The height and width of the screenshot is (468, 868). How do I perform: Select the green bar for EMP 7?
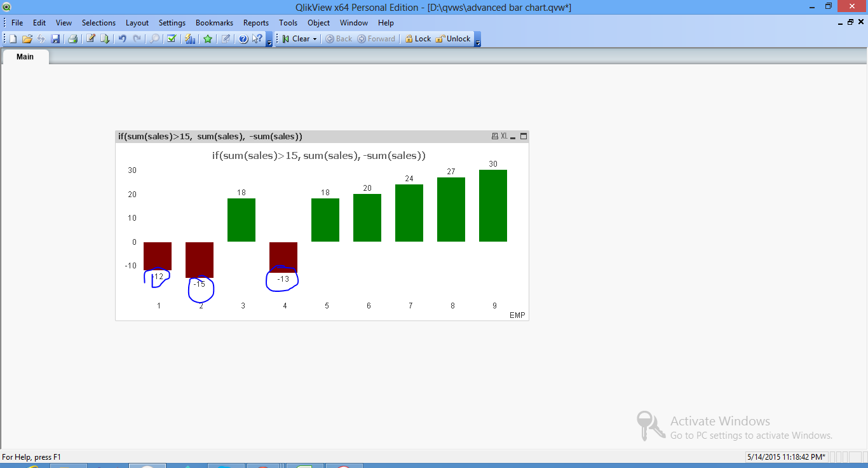[x=409, y=213]
